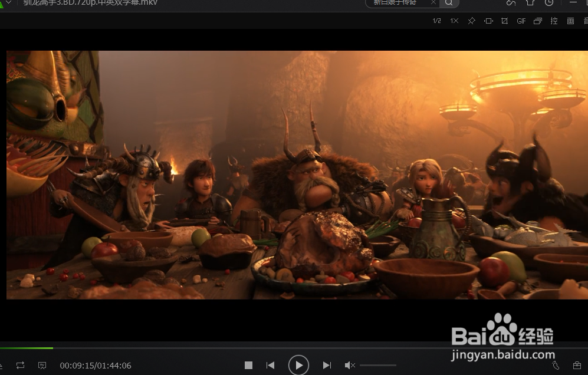Image resolution: width=588 pixels, height=375 pixels.
Task: Select the 1X window size option
Action: point(454,21)
